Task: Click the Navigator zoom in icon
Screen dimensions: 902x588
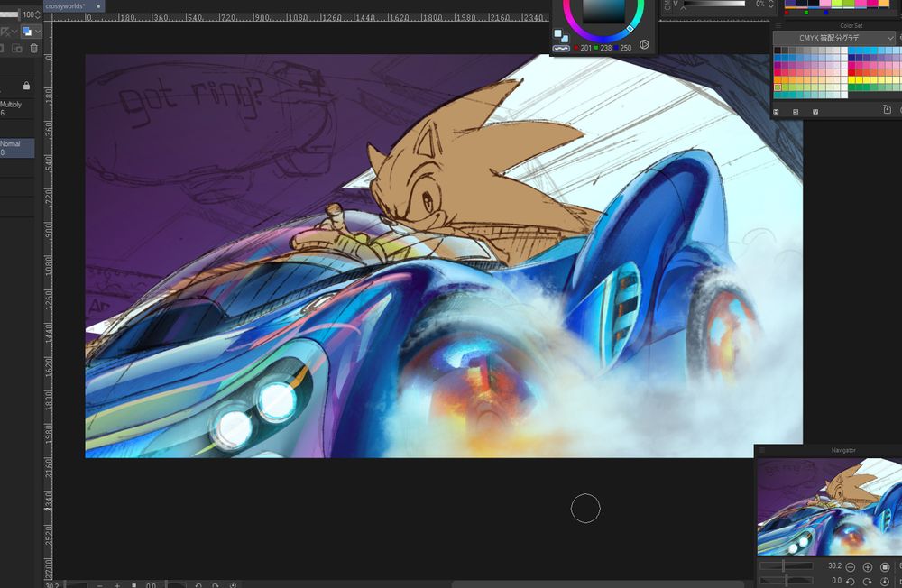Action: pos(868,567)
